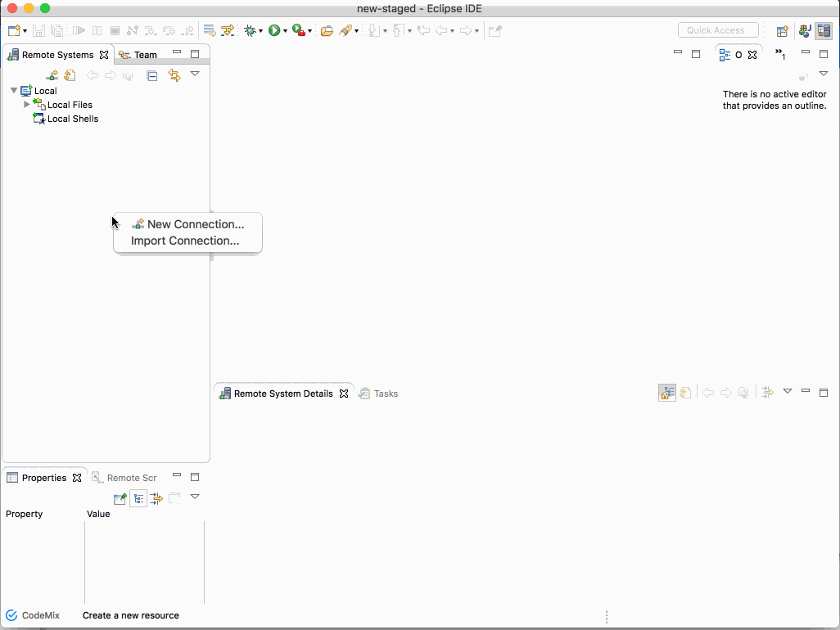Click the Drop to Frame icon
840x630 pixels.
coord(210,30)
